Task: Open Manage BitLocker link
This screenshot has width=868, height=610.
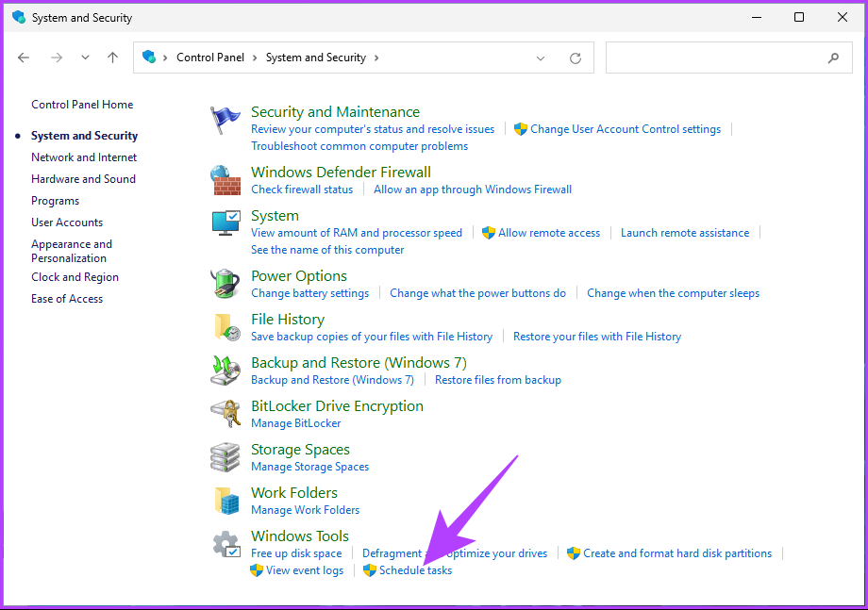Action: pyautogui.click(x=295, y=423)
